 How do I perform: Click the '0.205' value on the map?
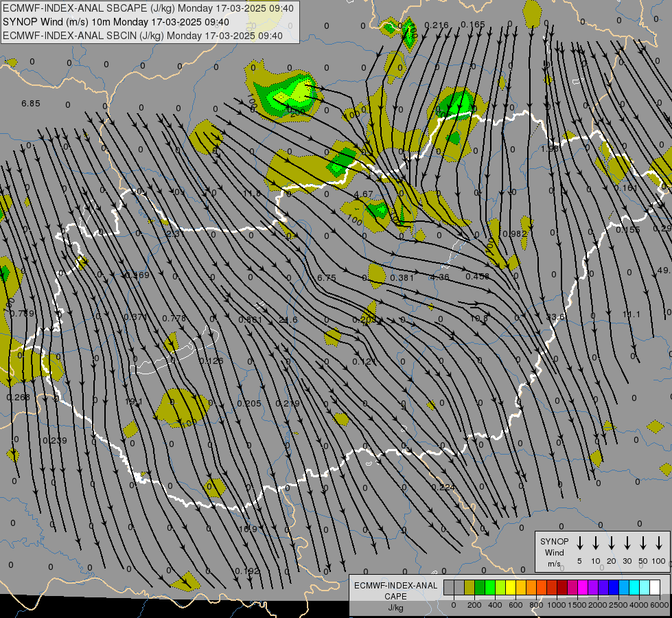[249, 404]
